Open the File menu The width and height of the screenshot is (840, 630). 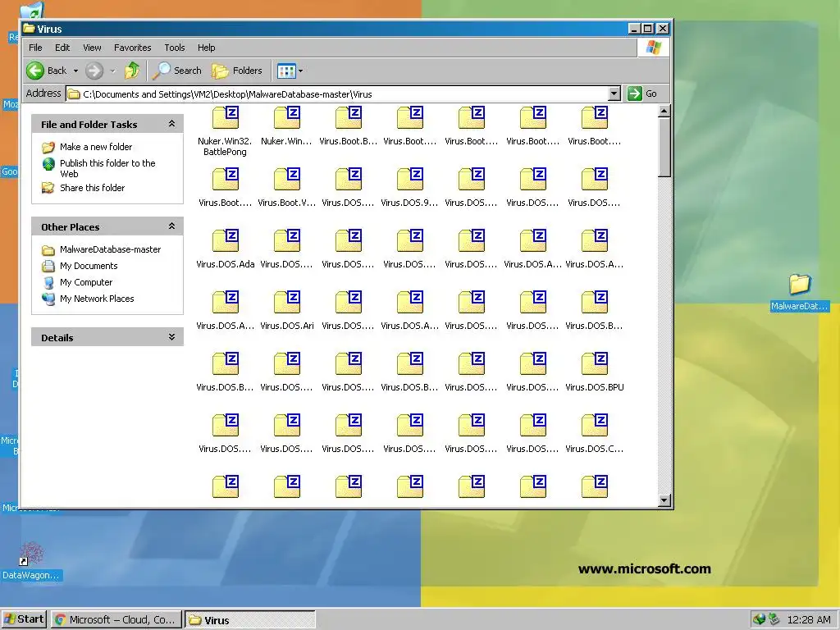pos(35,48)
